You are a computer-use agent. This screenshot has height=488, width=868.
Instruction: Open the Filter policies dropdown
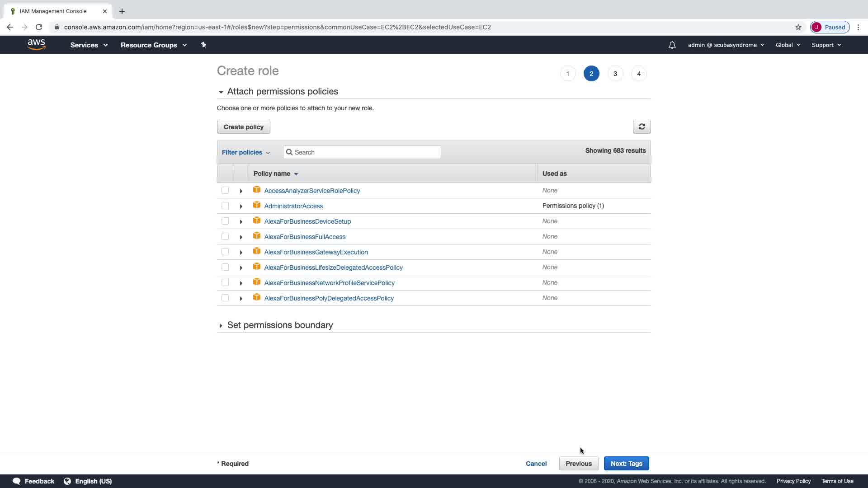(x=245, y=152)
